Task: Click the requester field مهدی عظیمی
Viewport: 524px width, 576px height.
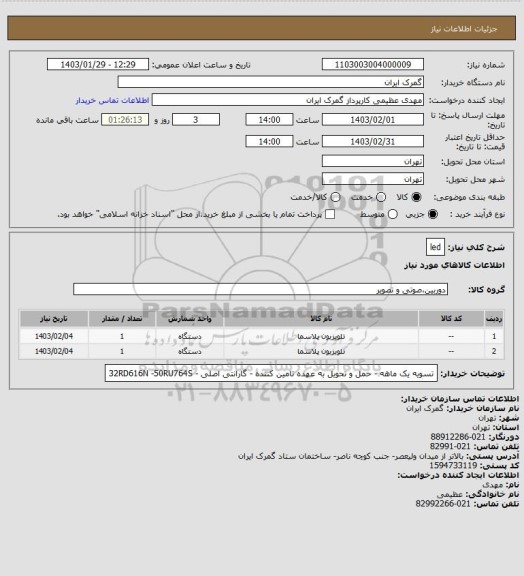Action: [288, 100]
